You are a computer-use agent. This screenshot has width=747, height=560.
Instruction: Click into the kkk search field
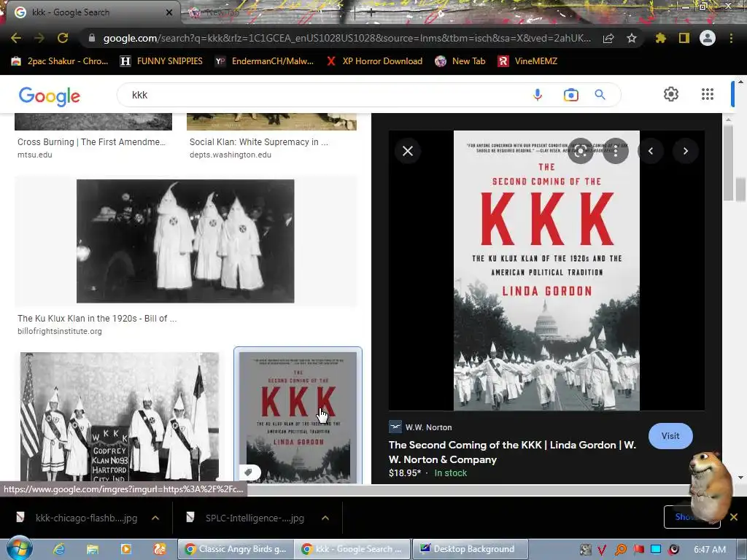[x=329, y=95]
